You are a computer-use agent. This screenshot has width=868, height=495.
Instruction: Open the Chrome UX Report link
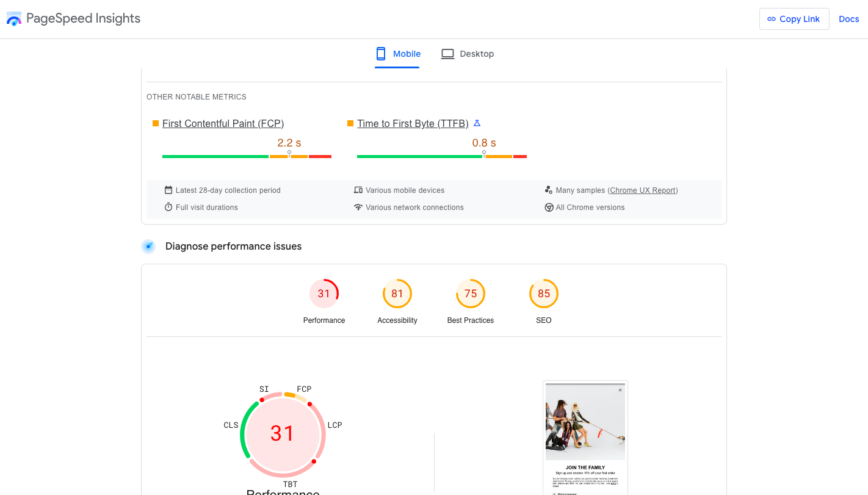pos(643,190)
